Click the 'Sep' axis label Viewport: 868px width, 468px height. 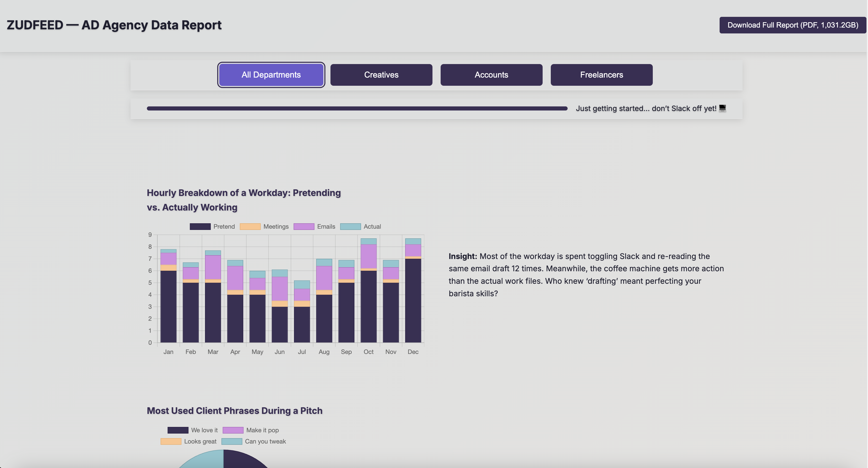(x=346, y=352)
